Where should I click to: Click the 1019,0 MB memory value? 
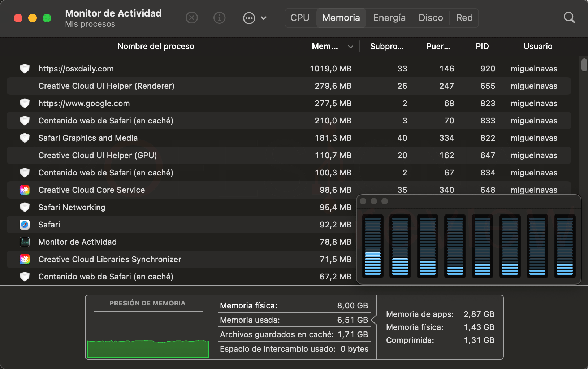coord(330,69)
